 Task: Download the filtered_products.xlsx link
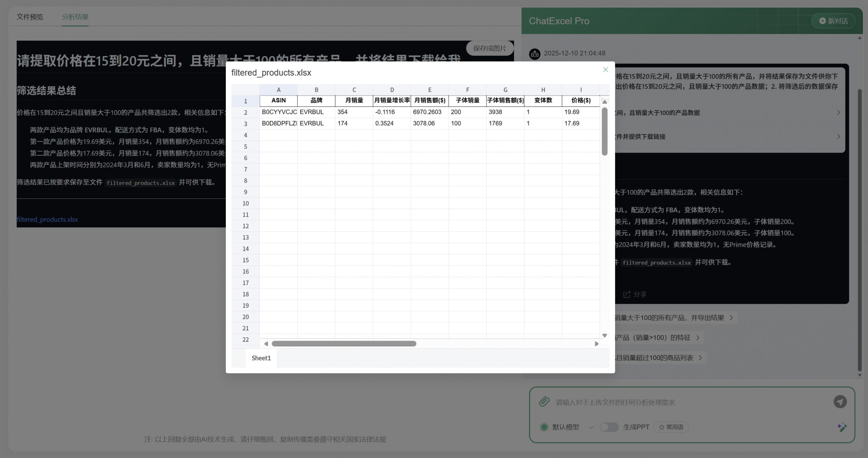point(47,219)
